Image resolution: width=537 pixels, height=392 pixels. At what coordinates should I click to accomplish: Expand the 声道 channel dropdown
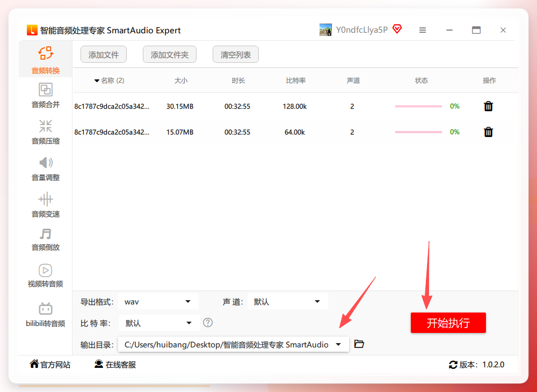pyautogui.click(x=288, y=302)
